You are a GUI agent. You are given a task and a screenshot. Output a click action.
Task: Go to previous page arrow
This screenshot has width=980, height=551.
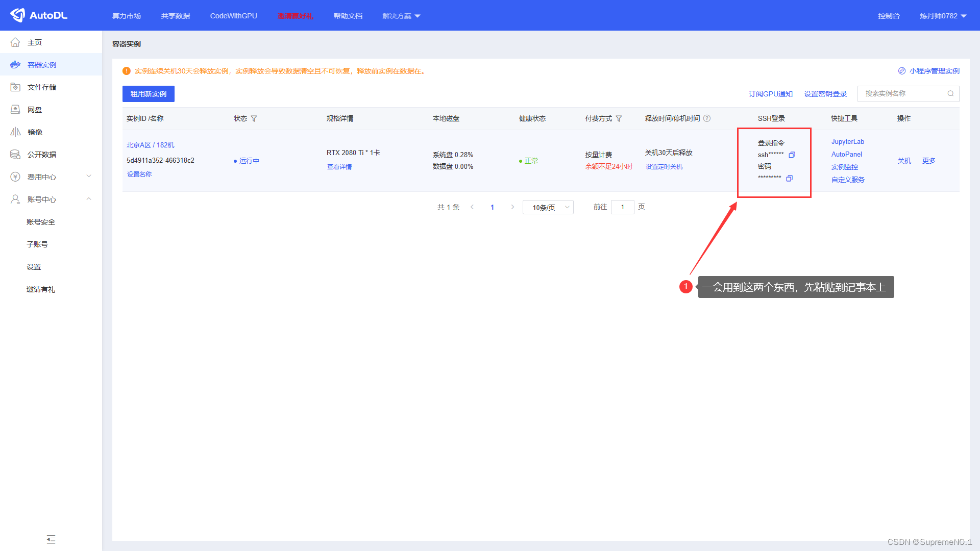(x=472, y=207)
